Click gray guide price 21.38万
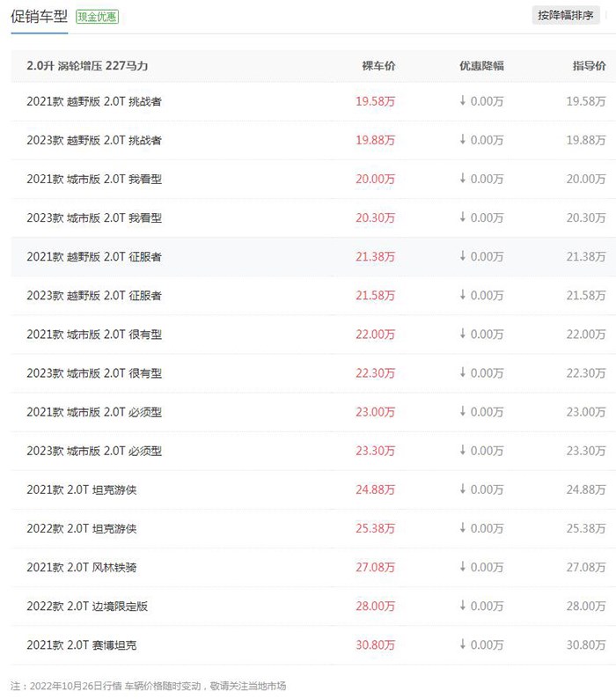This screenshot has width=616, height=699. [586, 257]
